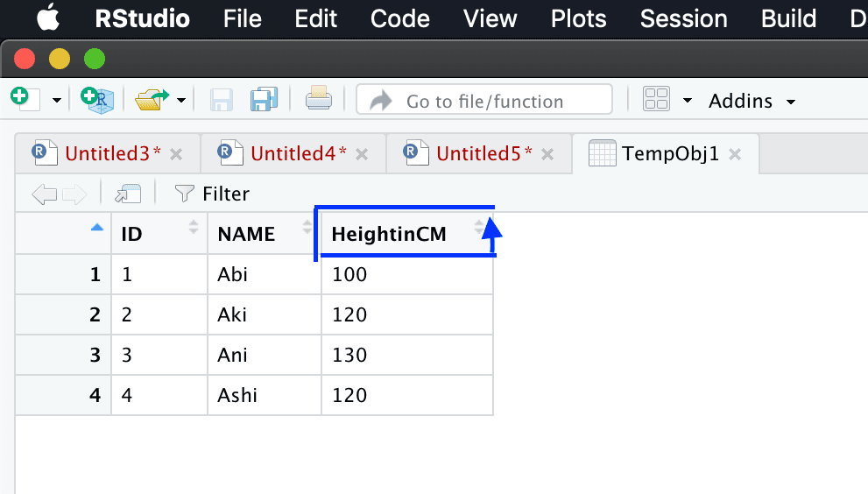Click the Open File folder icon
This screenshot has height=494, width=868.
click(152, 100)
